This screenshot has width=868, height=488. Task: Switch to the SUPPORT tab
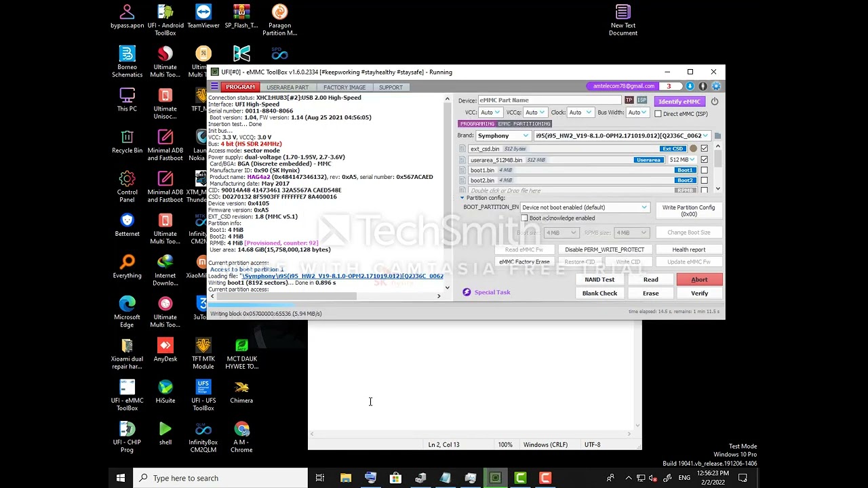coord(391,87)
